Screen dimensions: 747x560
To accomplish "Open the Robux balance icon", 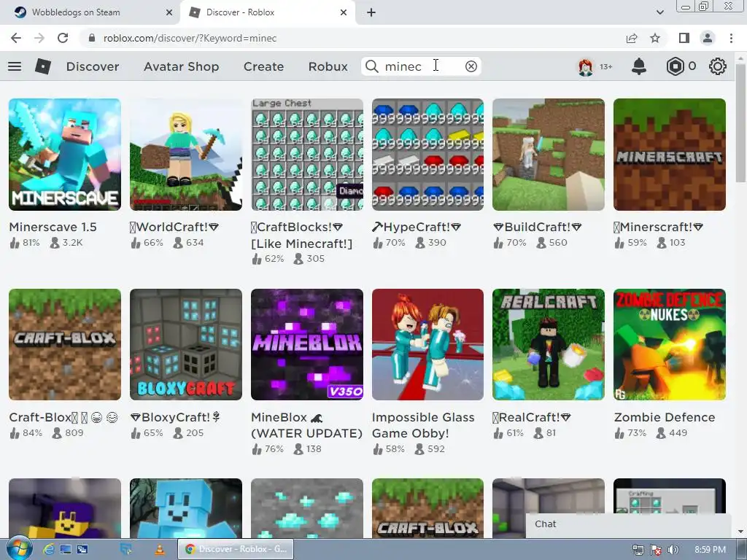I will [675, 66].
